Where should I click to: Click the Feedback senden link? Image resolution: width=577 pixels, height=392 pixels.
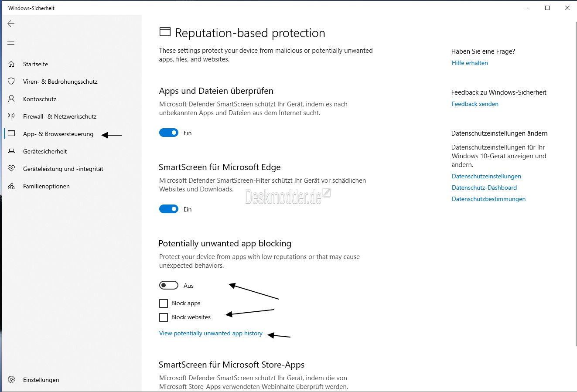pyautogui.click(x=475, y=104)
